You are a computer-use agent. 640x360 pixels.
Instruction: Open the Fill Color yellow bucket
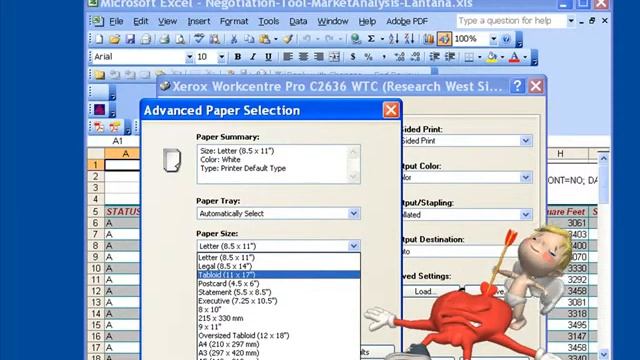(492, 57)
